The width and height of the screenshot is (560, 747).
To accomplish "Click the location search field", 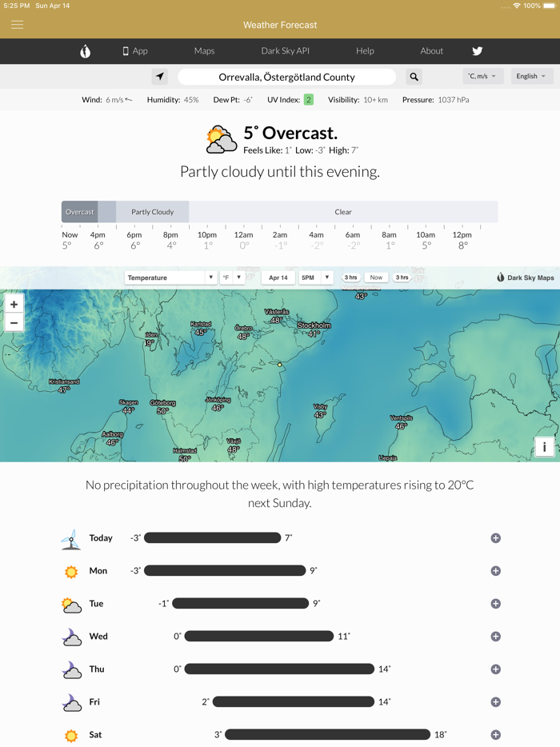I will click(286, 77).
